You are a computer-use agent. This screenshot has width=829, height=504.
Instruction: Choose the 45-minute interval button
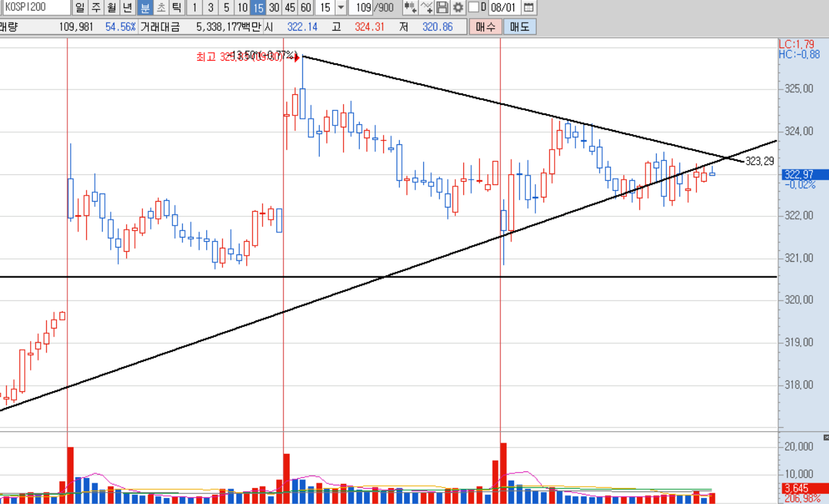pyautogui.click(x=290, y=7)
